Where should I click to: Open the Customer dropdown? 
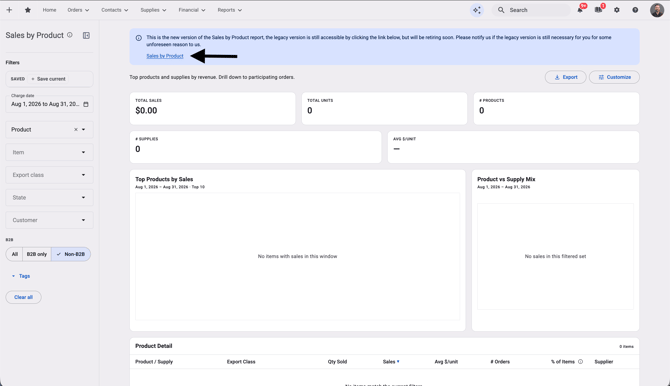coord(49,220)
